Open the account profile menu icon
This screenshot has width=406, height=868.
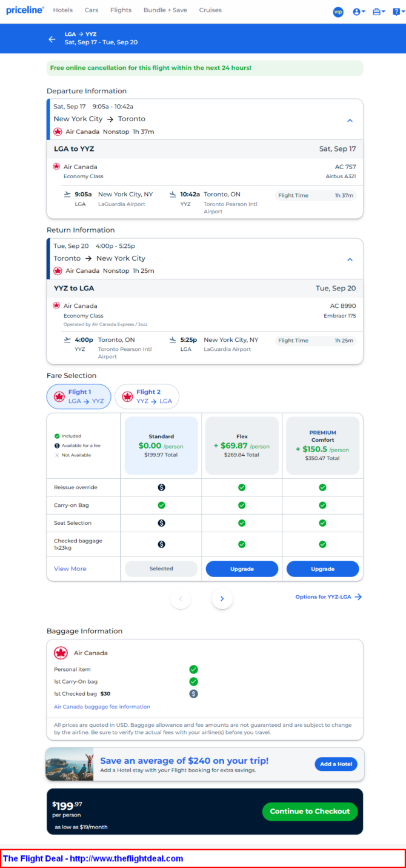click(359, 12)
